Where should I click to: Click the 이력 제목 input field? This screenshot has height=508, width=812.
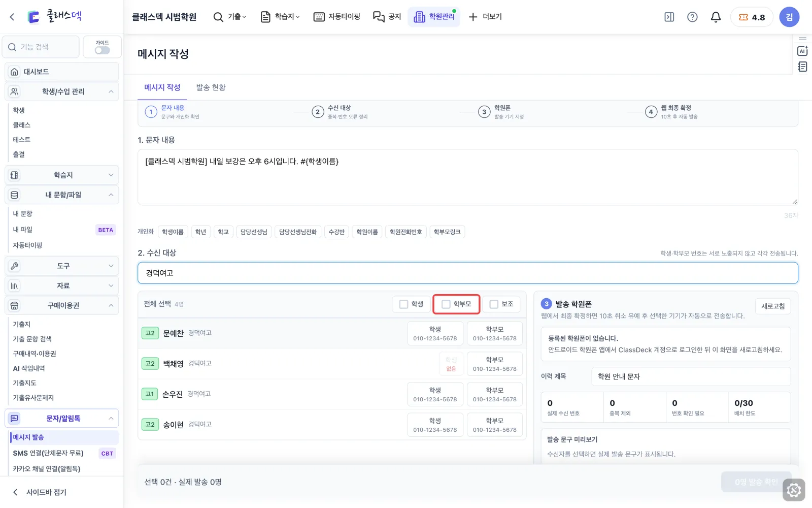tap(691, 376)
